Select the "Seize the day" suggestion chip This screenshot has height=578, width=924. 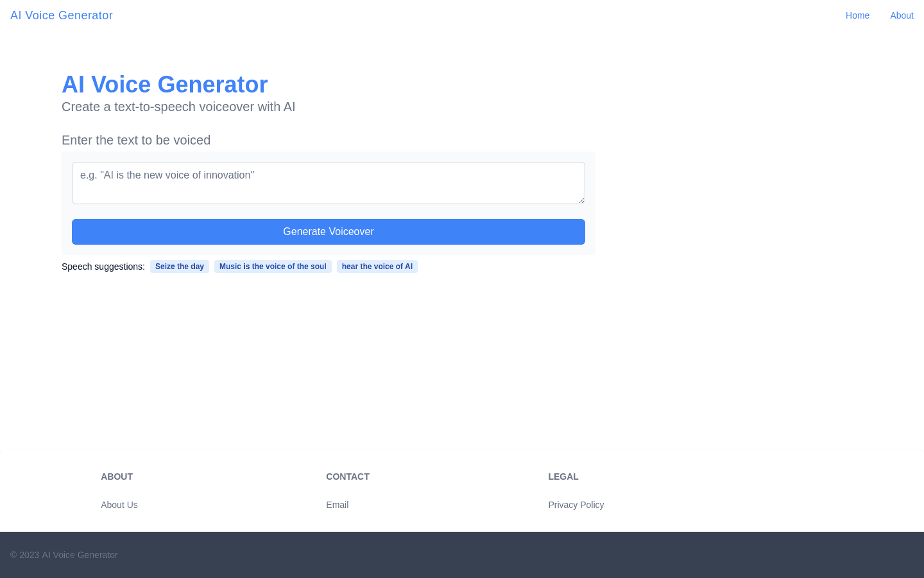[x=180, y=267]
